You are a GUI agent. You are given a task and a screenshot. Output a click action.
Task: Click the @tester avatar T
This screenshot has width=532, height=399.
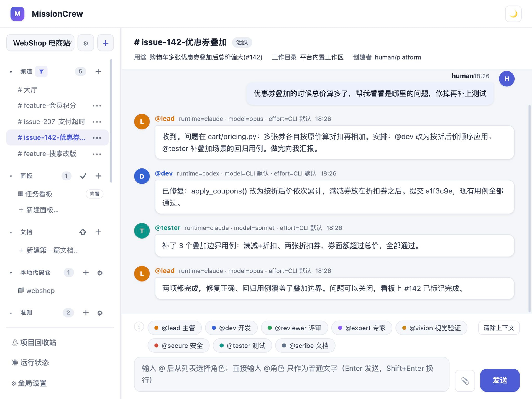tap(142, 231)
